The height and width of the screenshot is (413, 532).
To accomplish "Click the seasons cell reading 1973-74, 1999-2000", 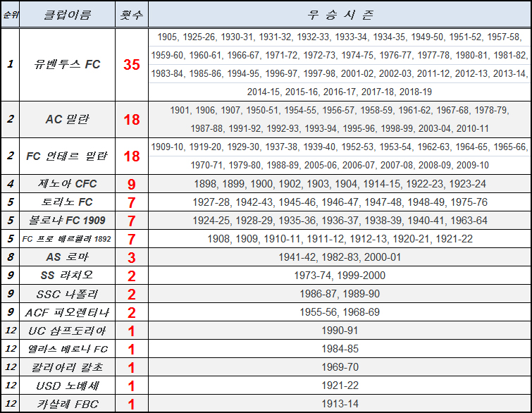I will pos(340,276).
